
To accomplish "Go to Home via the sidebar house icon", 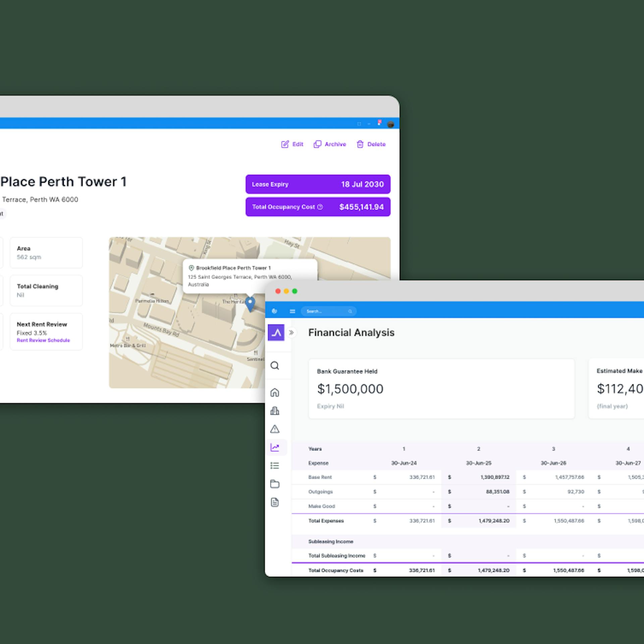I will point(275,392).
